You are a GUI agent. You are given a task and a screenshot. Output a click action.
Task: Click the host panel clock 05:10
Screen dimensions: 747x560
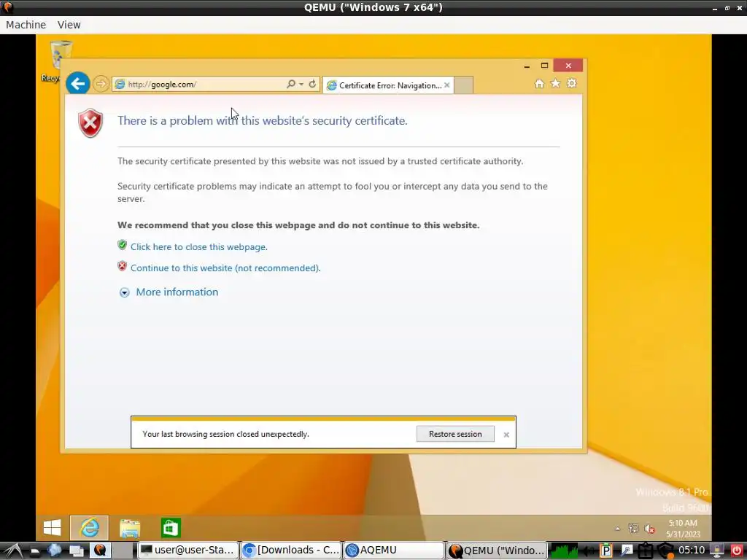click(692, 550)
